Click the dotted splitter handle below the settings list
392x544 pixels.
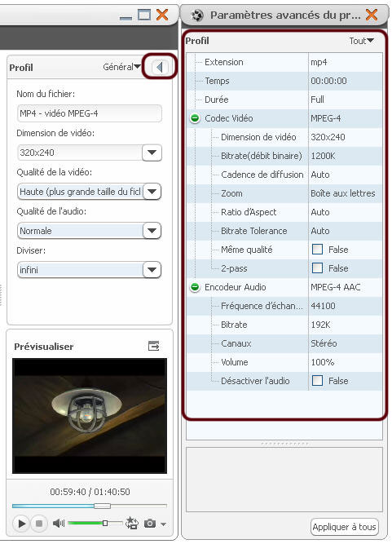[284, 444]
